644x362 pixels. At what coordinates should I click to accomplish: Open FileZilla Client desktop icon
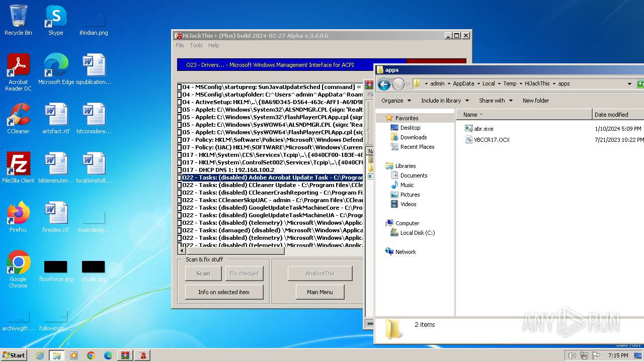(x=18, y=168)
